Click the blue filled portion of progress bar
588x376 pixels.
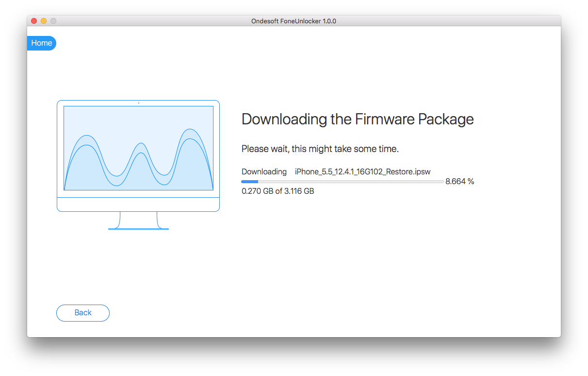(250, 182)
